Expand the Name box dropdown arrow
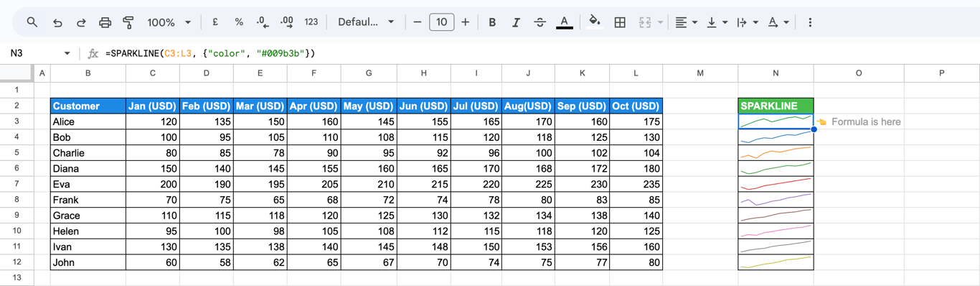Image resolution: width=980 pixels, height=286 pixels. 67,53
